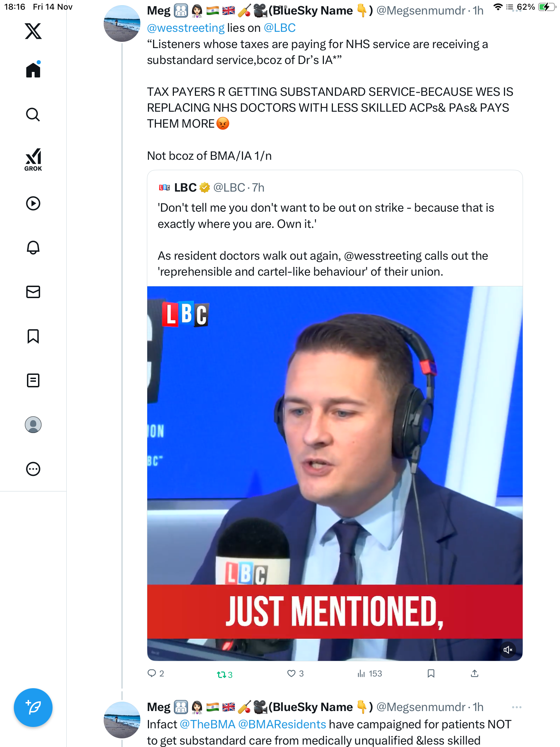Open the More circle menu in sidebar
This screenshot has width=560, height=747.
(33, 469)
